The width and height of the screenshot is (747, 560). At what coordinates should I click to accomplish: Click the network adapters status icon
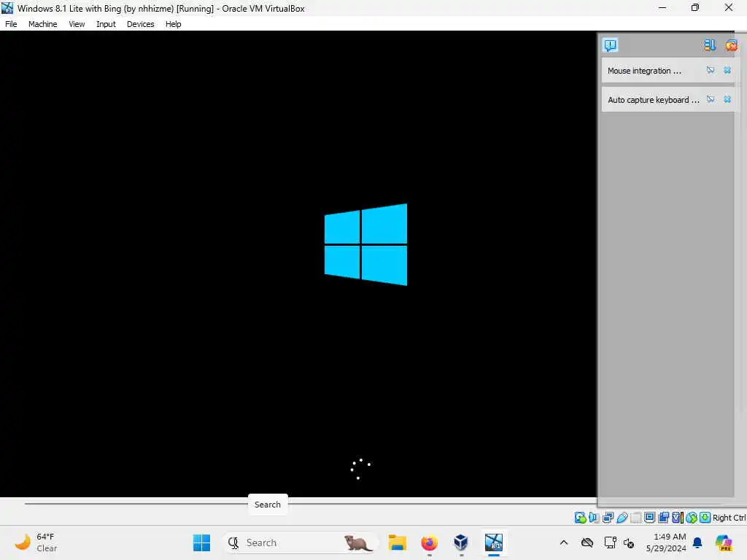[608, 518]
